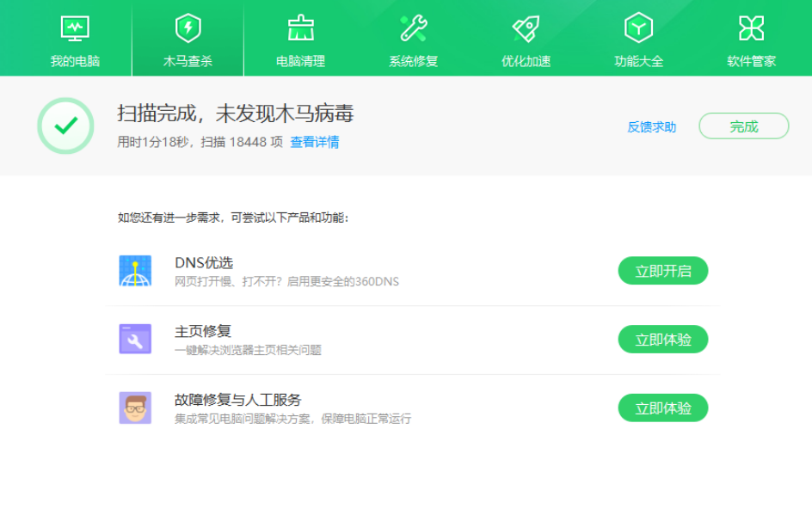Click 立即体验 for 主页修复
This screenshot has width=812, height=521.
click(662, 340)
